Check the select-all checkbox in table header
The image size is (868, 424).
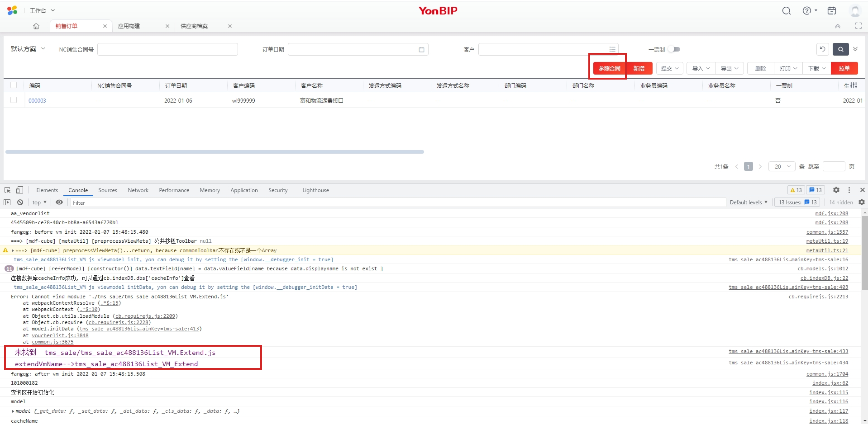pos(14,85)
